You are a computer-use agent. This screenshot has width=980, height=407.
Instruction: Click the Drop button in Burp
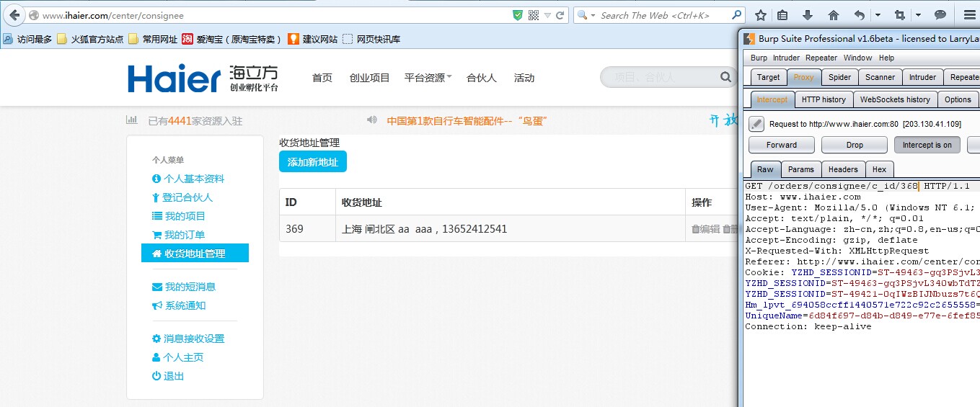pos(855,145)
